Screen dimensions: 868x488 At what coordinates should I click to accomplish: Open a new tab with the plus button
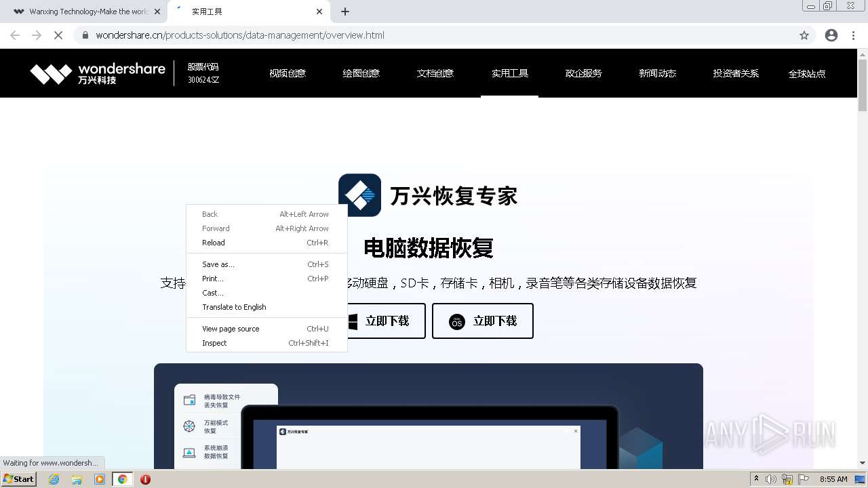[x=345, y=12]
